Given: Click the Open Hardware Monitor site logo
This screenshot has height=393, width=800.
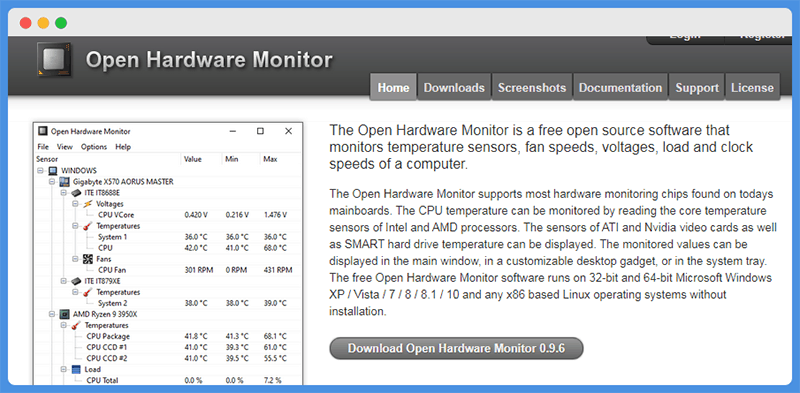Looking at the screenshot, I should pos(54,60).
